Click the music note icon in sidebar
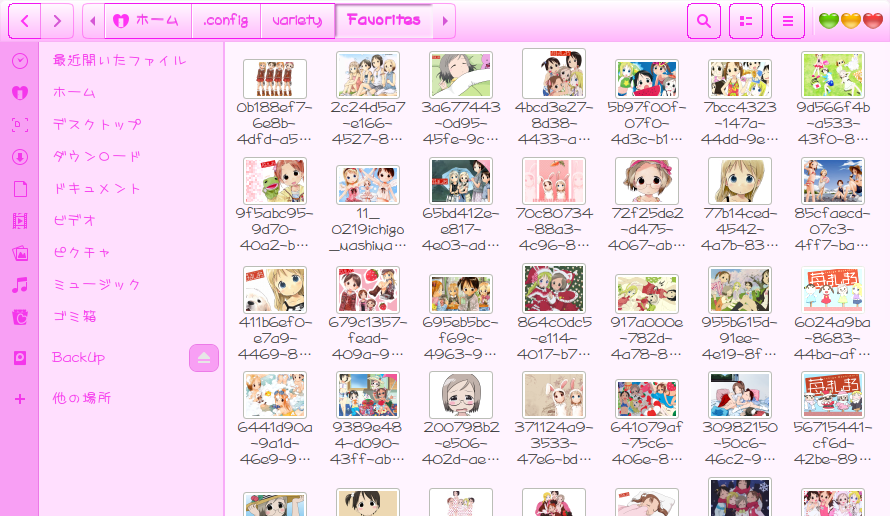 click(x=20, y=285)
